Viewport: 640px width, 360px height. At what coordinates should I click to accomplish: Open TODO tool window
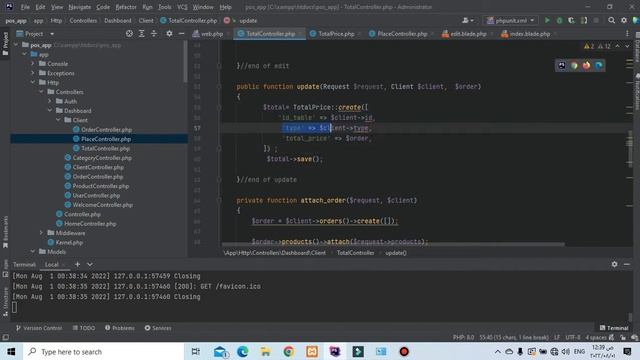84,328
